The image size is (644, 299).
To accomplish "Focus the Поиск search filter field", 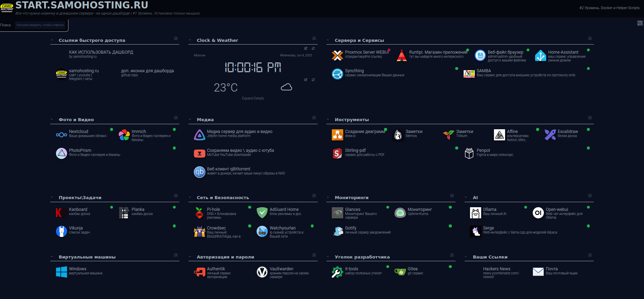I will 41,25.
